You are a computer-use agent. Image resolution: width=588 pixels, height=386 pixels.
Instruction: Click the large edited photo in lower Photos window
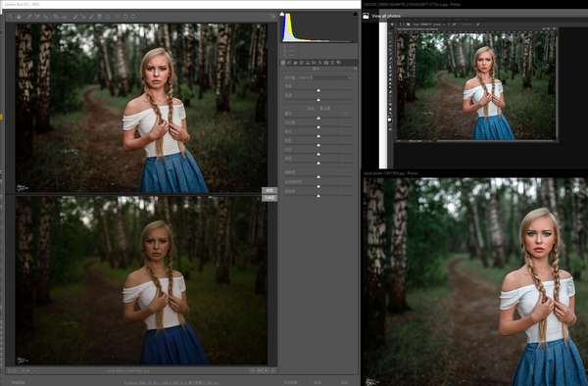click(x=475, y=281)
